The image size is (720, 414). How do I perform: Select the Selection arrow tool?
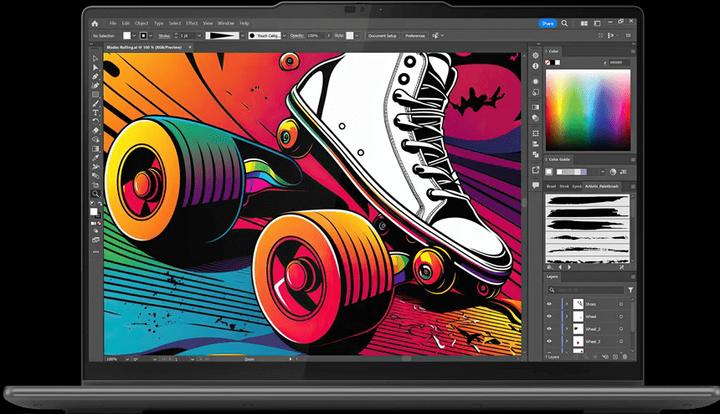coord(96,58)
